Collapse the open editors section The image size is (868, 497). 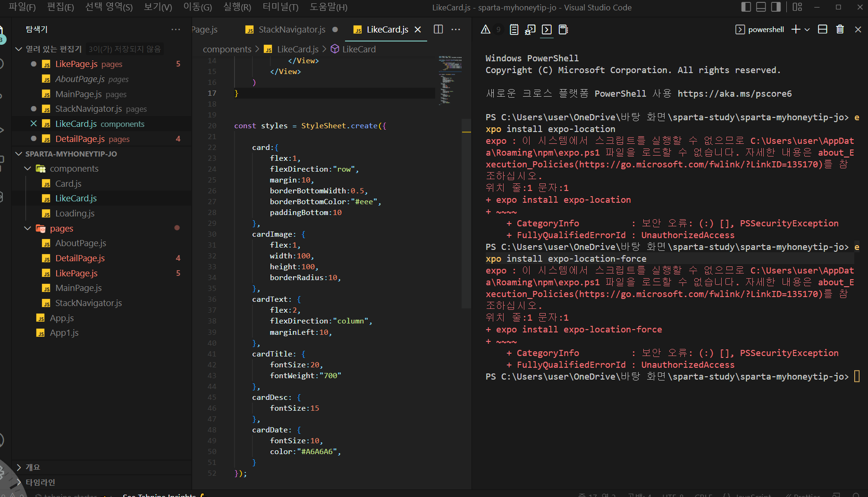click(x=19, y=49)
